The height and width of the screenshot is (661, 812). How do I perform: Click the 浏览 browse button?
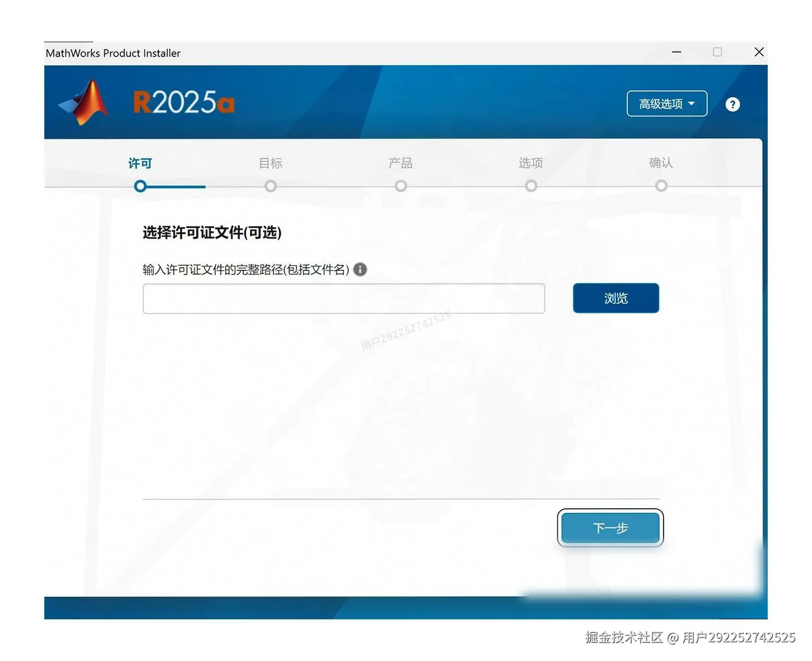click(x=616, y=298)
